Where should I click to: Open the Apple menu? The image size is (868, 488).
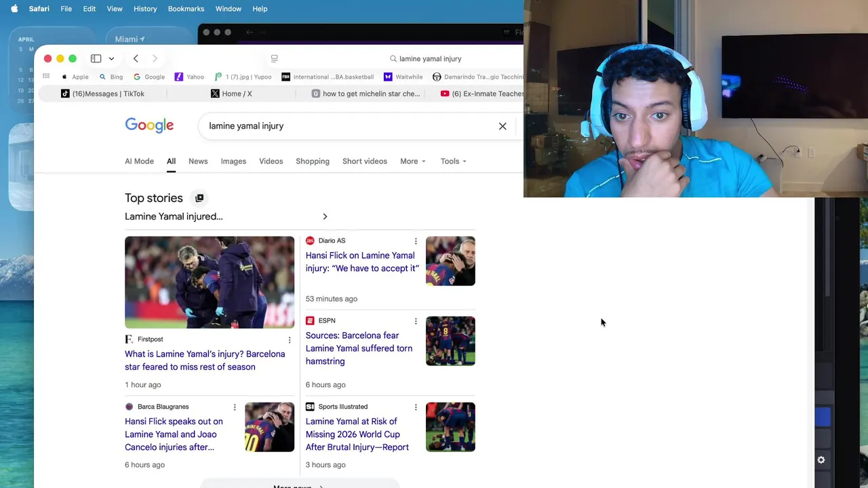click(x=14, y=9)
